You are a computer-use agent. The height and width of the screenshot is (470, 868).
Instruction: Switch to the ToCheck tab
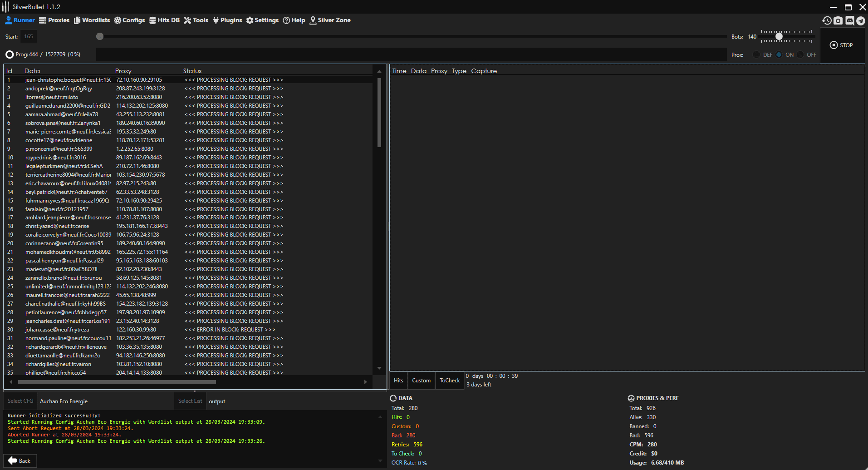tap(449, 381)
